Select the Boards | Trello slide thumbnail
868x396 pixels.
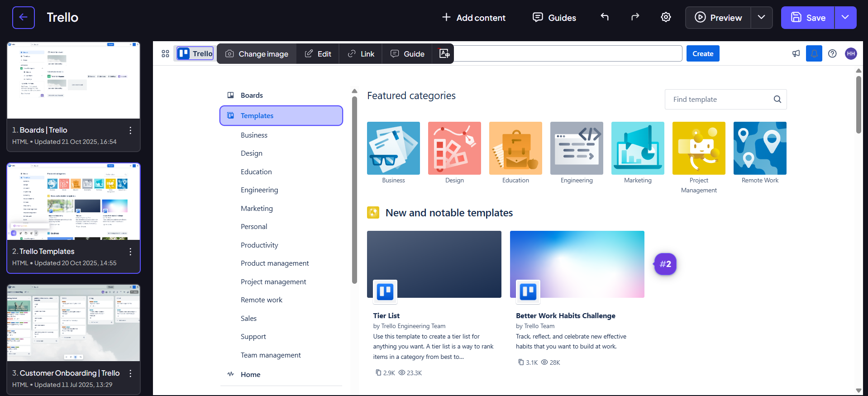coord(73,81)
